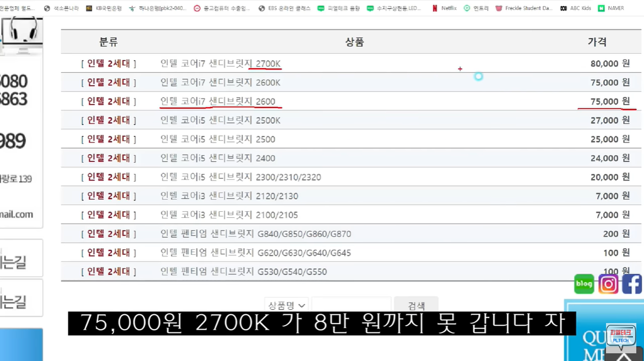
Task: Click 인텔 2세대 category in 2700K row
Action: [x=108, y=63]
